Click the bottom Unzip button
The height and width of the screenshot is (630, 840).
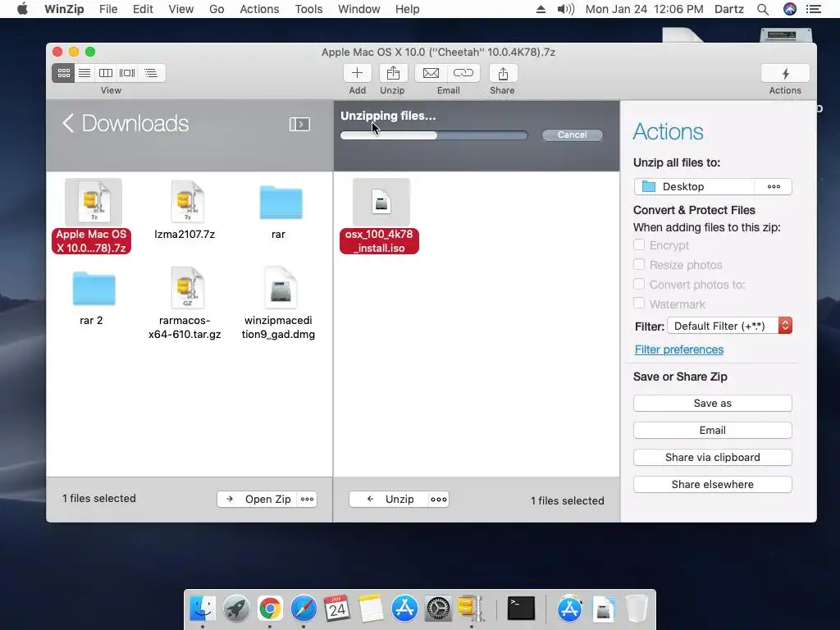click(x=390, y=500)
